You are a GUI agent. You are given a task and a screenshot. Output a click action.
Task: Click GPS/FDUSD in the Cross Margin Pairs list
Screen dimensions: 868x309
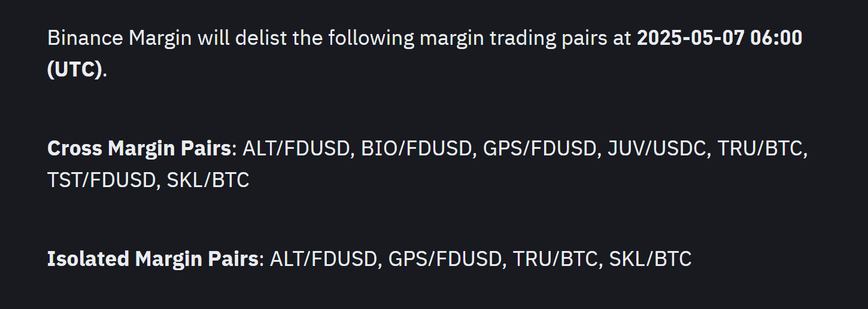[x=540, y=149]
